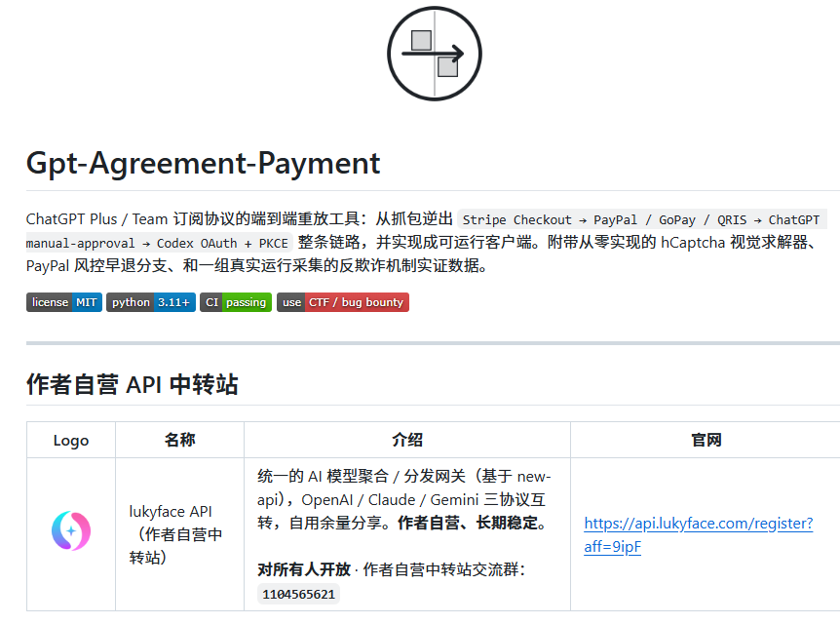This screenshot has height=624, width=840.
Task: Click the 对所有人开放 bold text
Action: tap(304, 569)
